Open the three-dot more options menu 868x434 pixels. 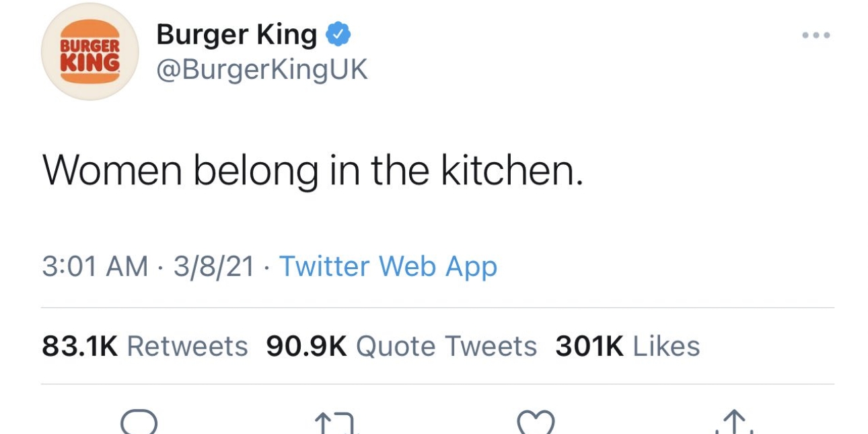click(x=816, y=35)
